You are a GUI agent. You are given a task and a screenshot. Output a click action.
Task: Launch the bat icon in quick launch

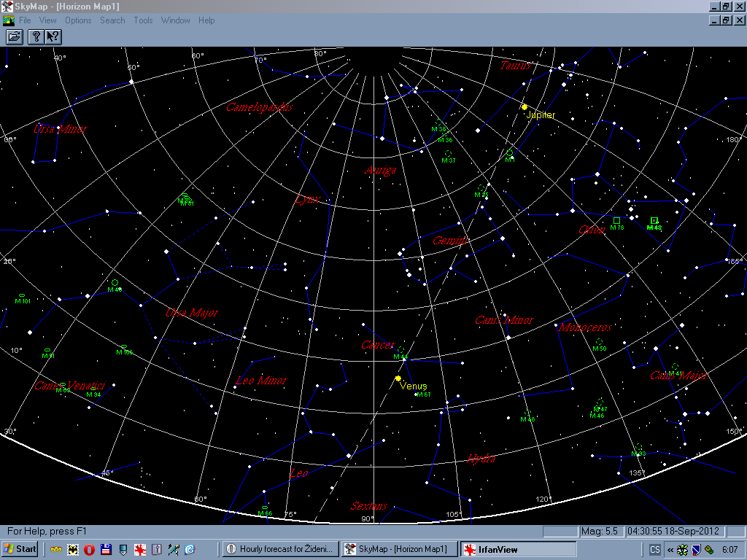tap(72, 550)
